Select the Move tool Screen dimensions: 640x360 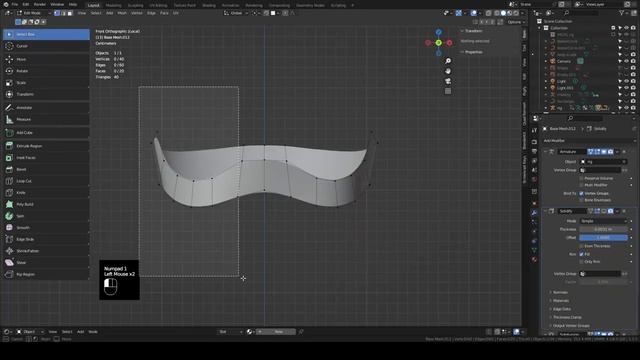pos(46,59)
